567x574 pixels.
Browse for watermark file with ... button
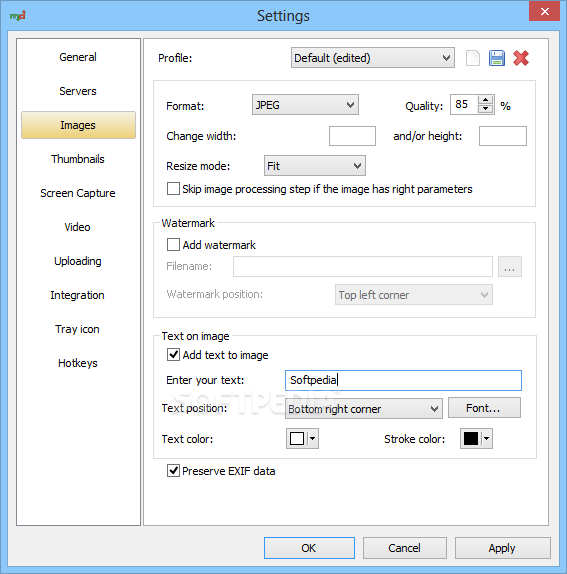(510, 266)
